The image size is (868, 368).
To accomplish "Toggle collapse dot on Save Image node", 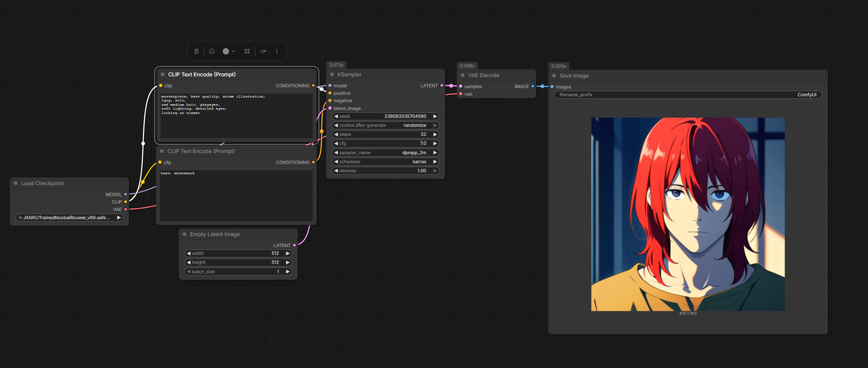I will (x=554, y=76).
